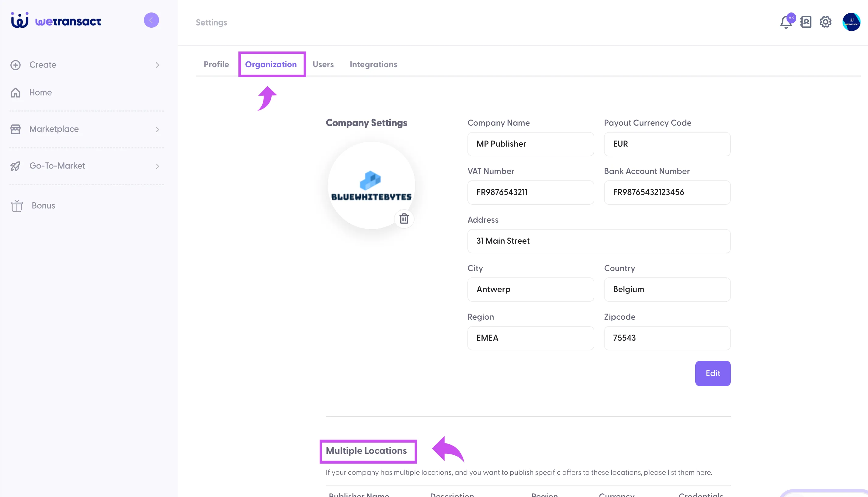
Task: Click the Marketplace store icon
Action: click(16, 129)
